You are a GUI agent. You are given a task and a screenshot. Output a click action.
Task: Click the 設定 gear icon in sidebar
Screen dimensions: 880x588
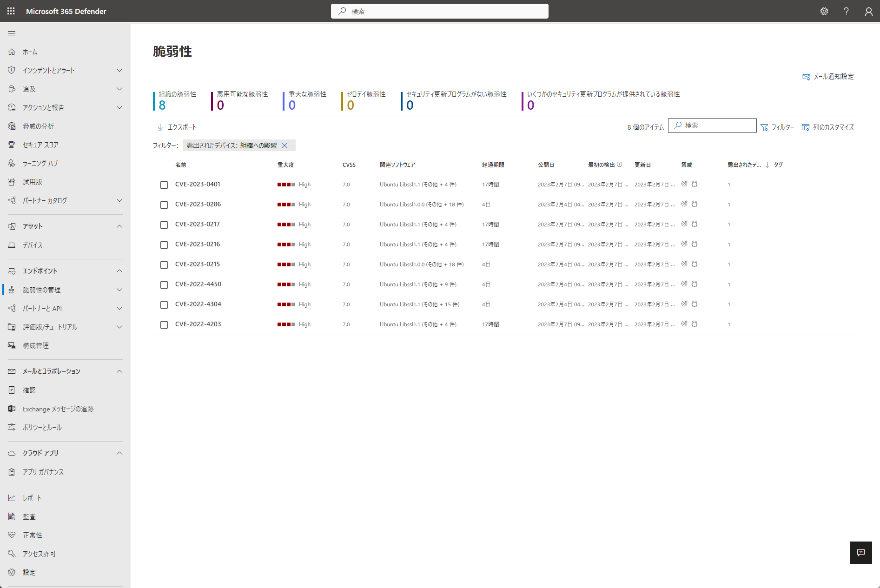pos(12,572)
